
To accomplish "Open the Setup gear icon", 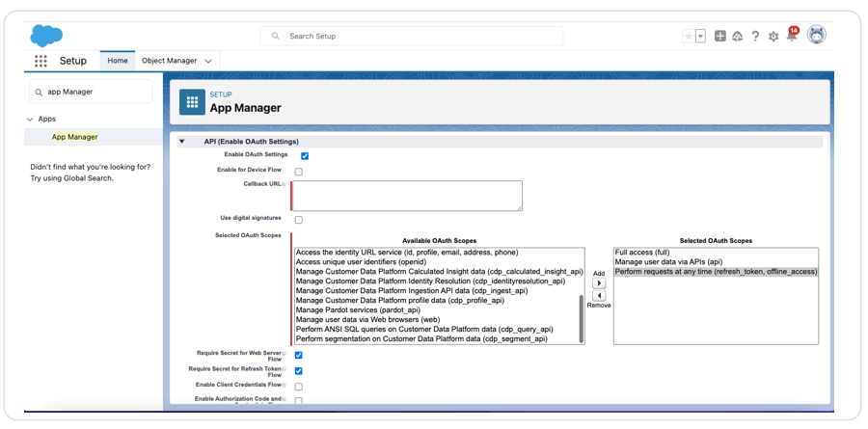I will tap(773, 37).
